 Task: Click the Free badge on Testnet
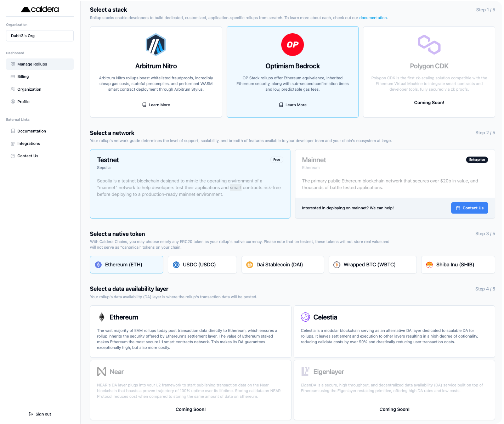click(x=277, y=160)
